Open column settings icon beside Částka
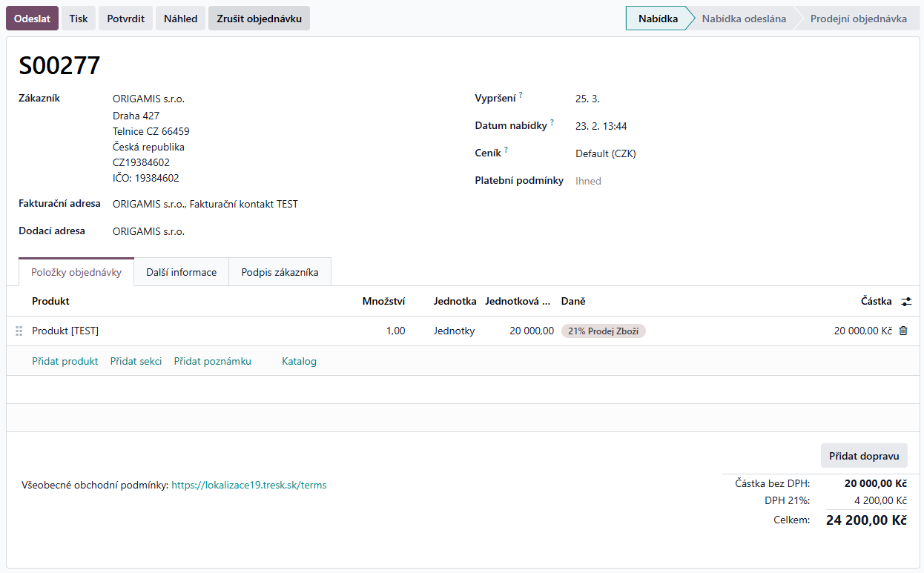 (x=906, y=302)
